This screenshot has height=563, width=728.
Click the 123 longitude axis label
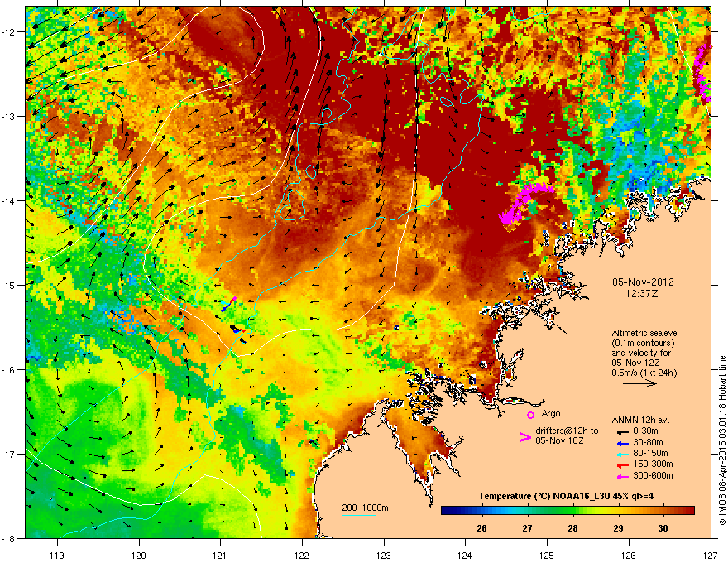[384, 555]
